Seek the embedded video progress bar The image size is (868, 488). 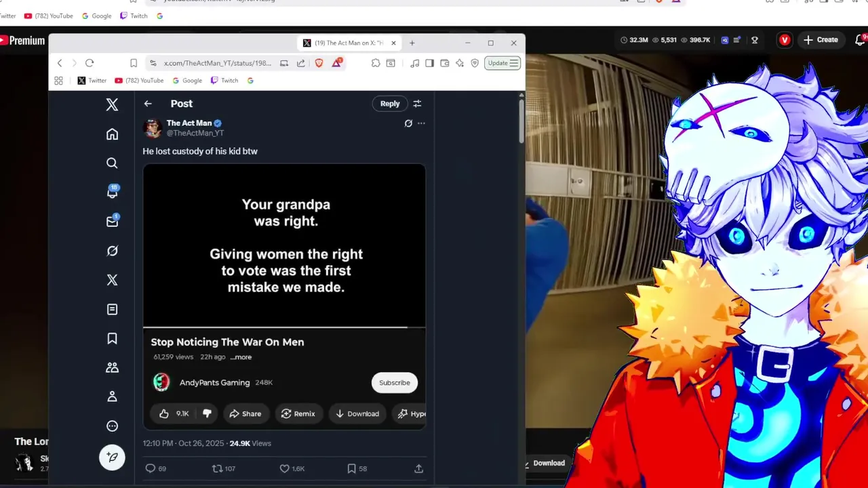pos(284,327)
